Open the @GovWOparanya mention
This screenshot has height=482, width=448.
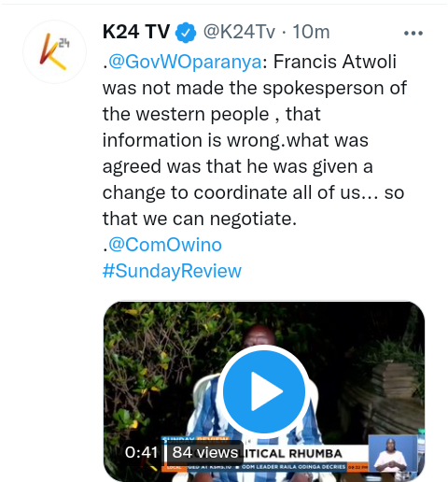[185, 62]
